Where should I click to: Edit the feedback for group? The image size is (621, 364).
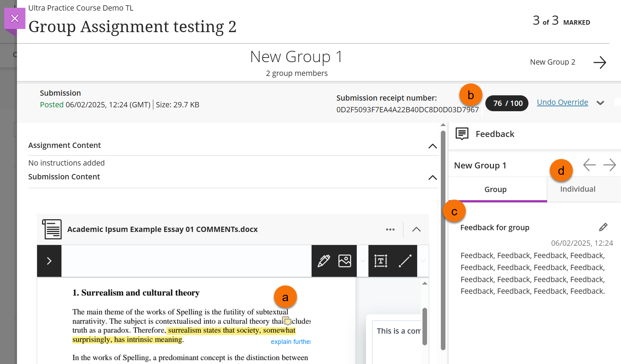pos(603,227)
